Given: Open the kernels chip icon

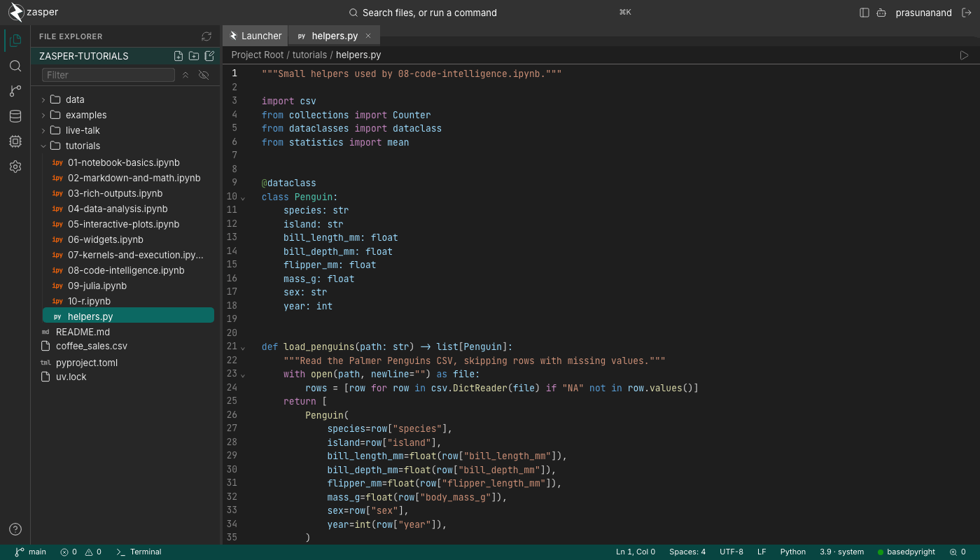Looking at the screenshot, I should pyautogui.click(x=15, y=141).
